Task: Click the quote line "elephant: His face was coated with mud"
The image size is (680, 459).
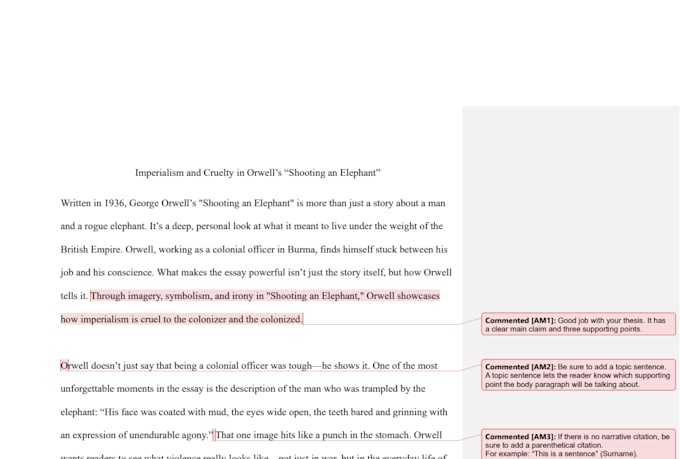Action: [x=254, y=412]
